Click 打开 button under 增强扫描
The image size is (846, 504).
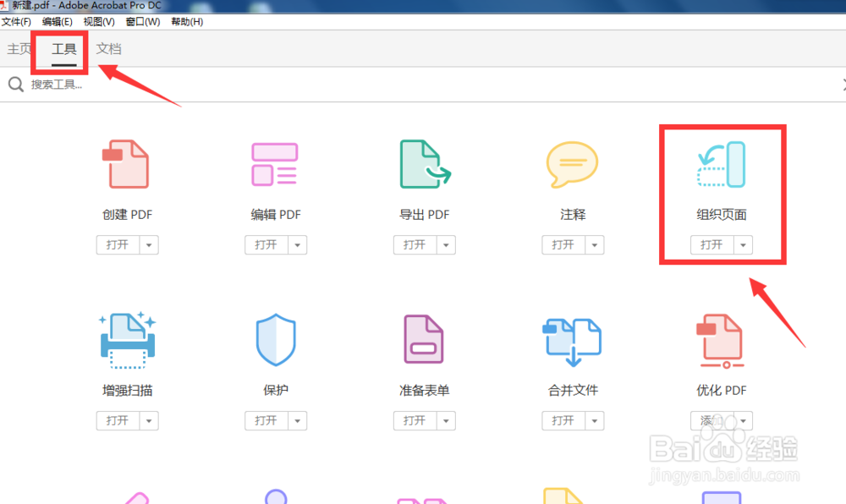point(118,420)
